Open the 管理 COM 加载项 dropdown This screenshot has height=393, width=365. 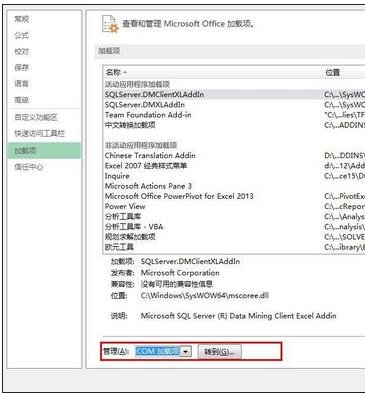[163, 351]
